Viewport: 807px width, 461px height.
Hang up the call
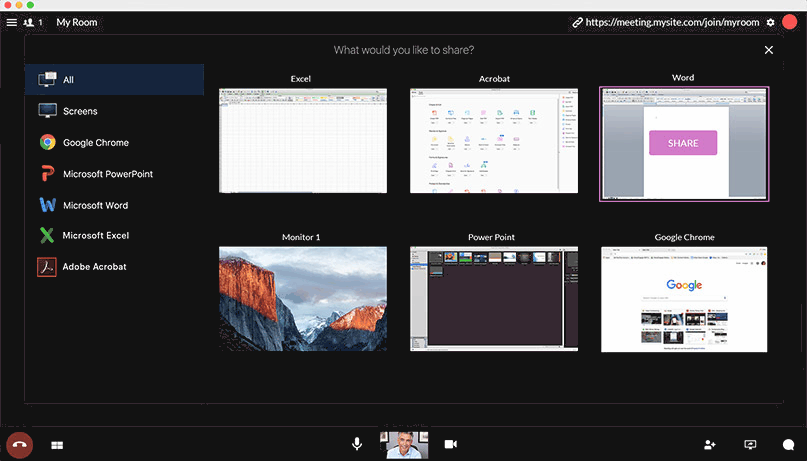point(20,445)
